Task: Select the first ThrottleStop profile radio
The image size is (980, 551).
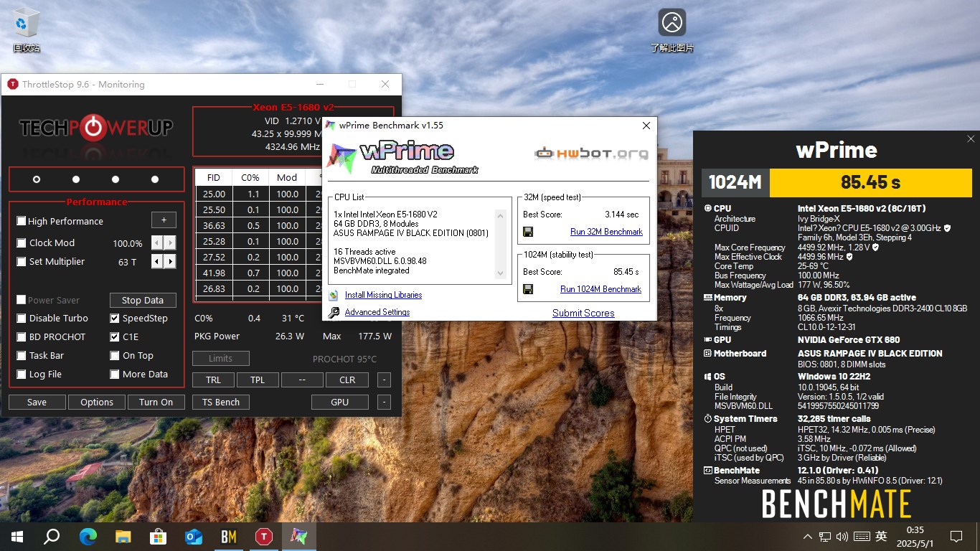Action: (37, 179)
